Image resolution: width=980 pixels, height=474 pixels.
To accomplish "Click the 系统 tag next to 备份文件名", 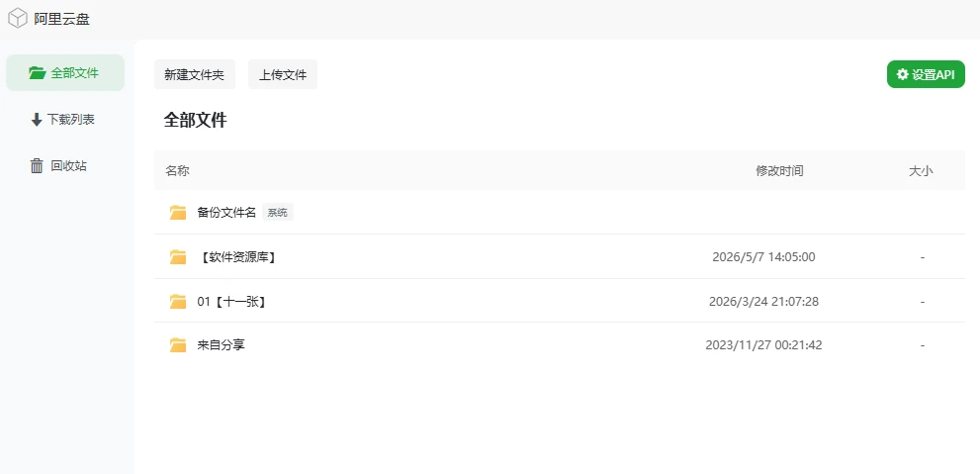I will point(278,213).
